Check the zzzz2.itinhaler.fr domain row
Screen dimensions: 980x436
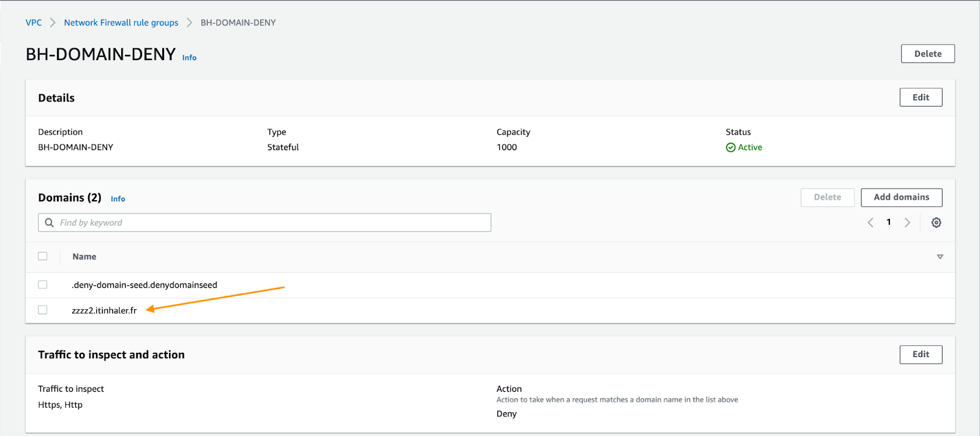[43, 310]
